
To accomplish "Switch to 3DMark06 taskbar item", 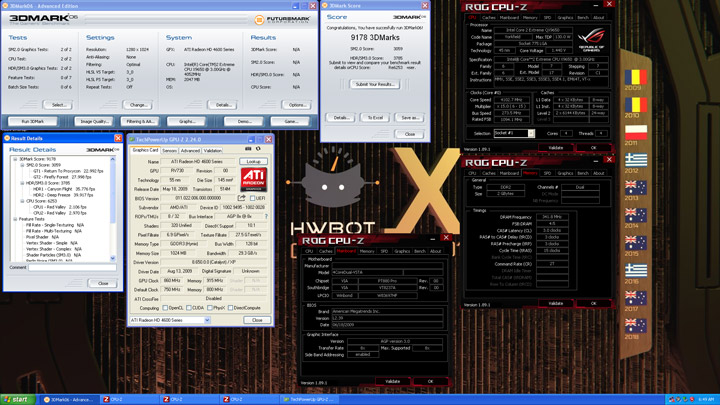I will [69, 399].
